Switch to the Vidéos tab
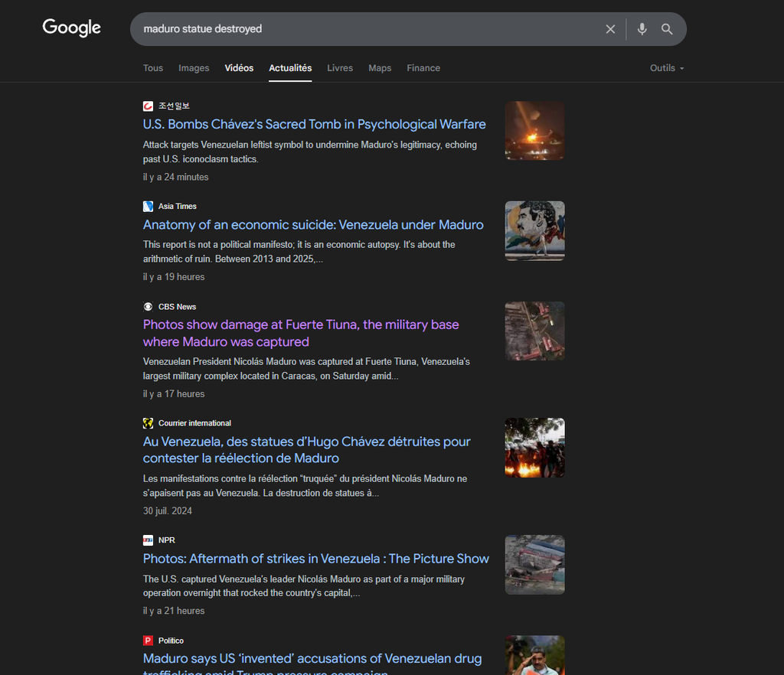The height and width of the screenshot is (675, 784). click(239, 68)
